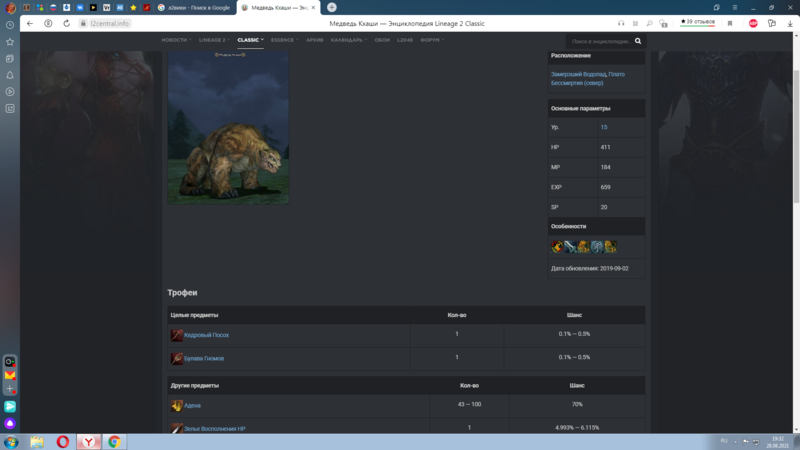The width and height of the screenshot is (800, 450).
Task: Open the teal messenger icon in sidebar
Action: (10, 407)
